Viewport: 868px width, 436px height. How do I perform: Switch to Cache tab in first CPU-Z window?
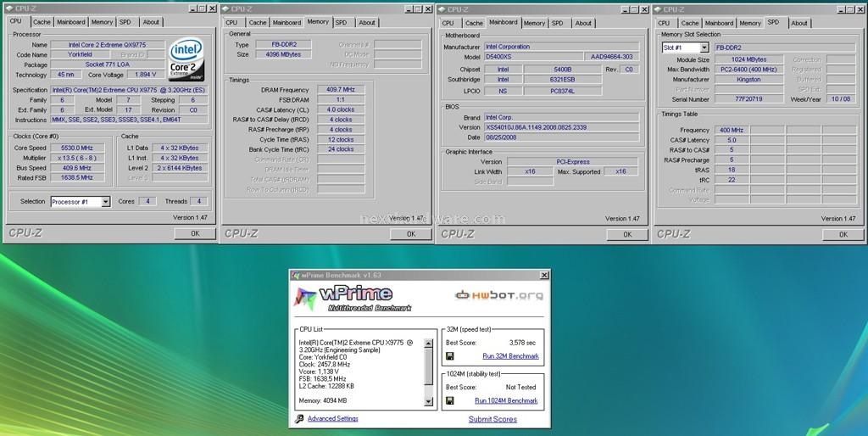point(42,22)
